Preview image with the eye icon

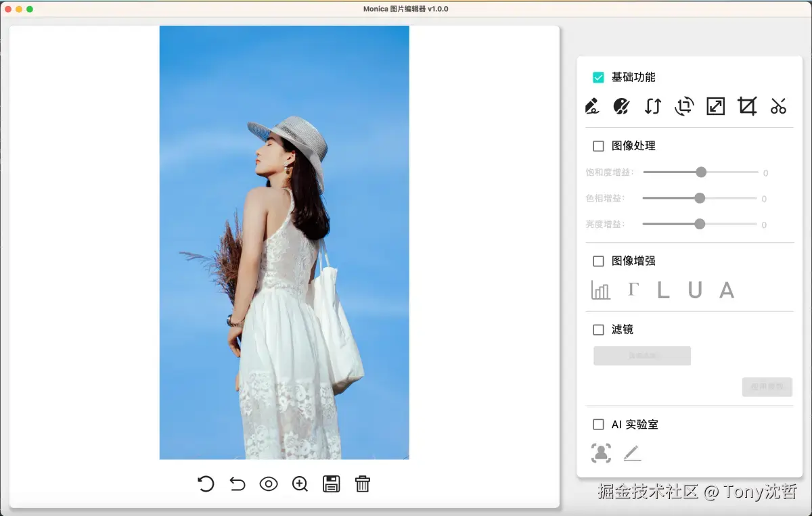point(269,484)
